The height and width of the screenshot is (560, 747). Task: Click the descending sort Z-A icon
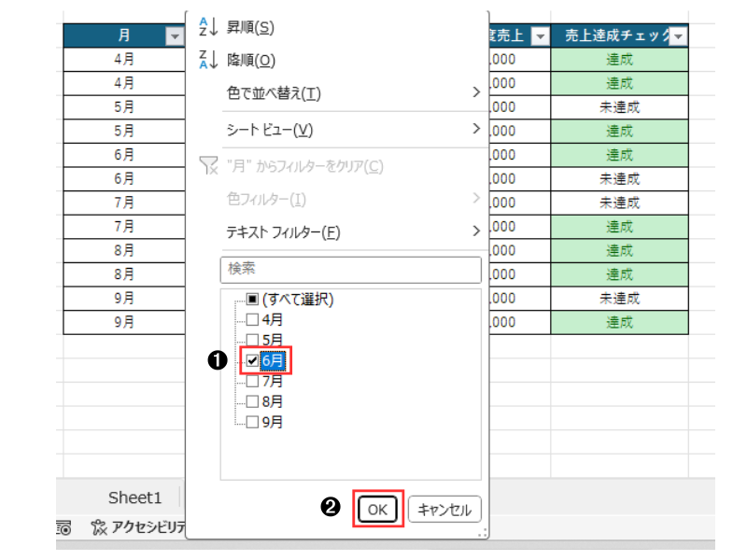(x=206, y=61)
